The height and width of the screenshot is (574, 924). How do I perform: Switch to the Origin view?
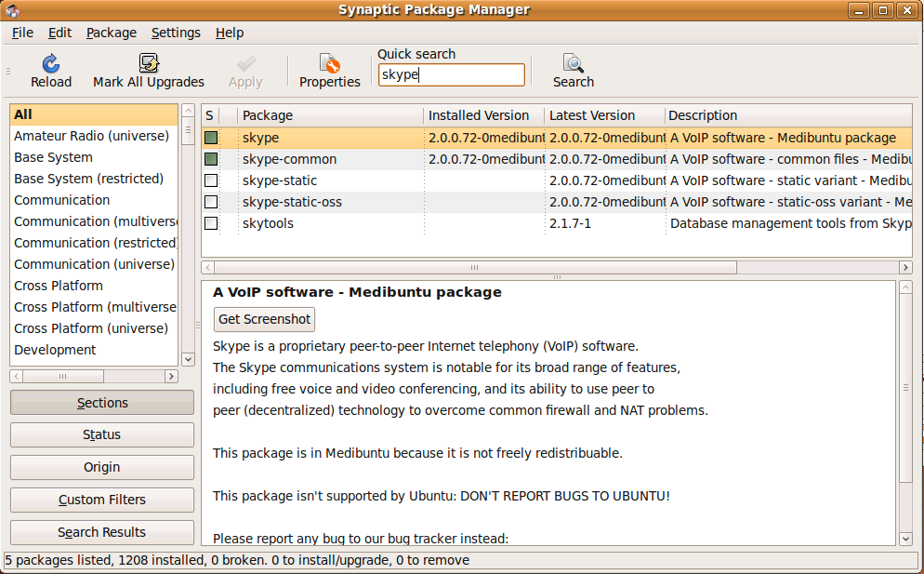pyautogui.click(x=102, y=467)
